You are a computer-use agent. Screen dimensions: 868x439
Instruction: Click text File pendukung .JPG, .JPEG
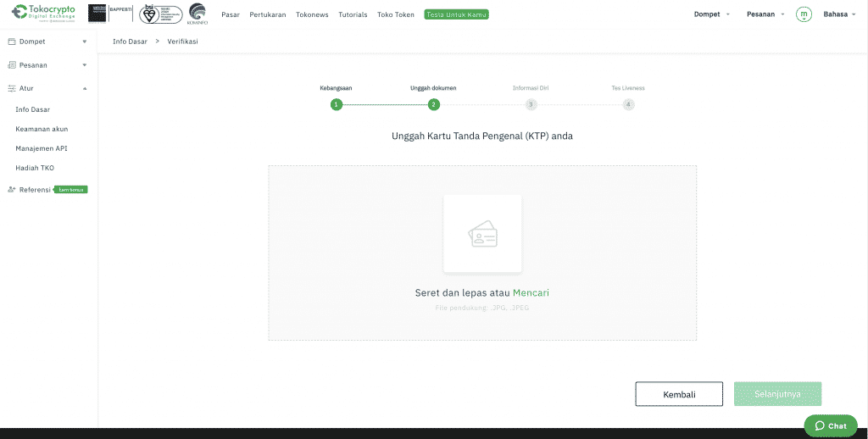pos(482,308)
